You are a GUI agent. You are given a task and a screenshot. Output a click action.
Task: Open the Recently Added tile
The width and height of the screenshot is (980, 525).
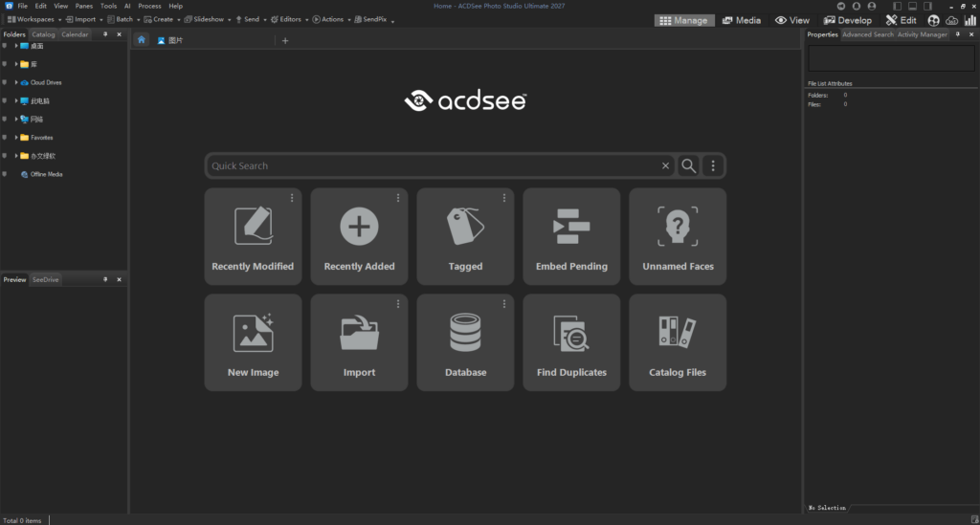pyautogui.click(x=359, y=236)
